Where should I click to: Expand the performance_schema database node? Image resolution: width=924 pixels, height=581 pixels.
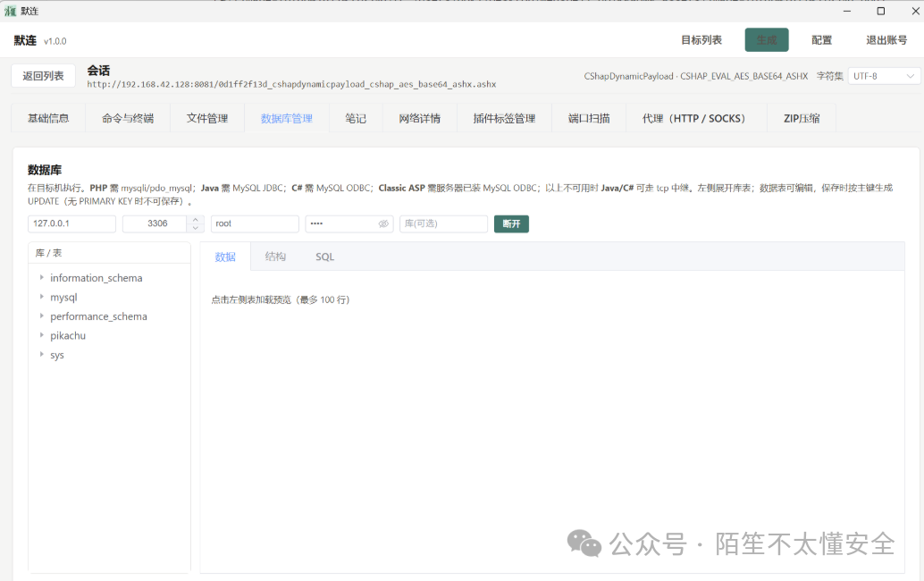tap(41, 316)
